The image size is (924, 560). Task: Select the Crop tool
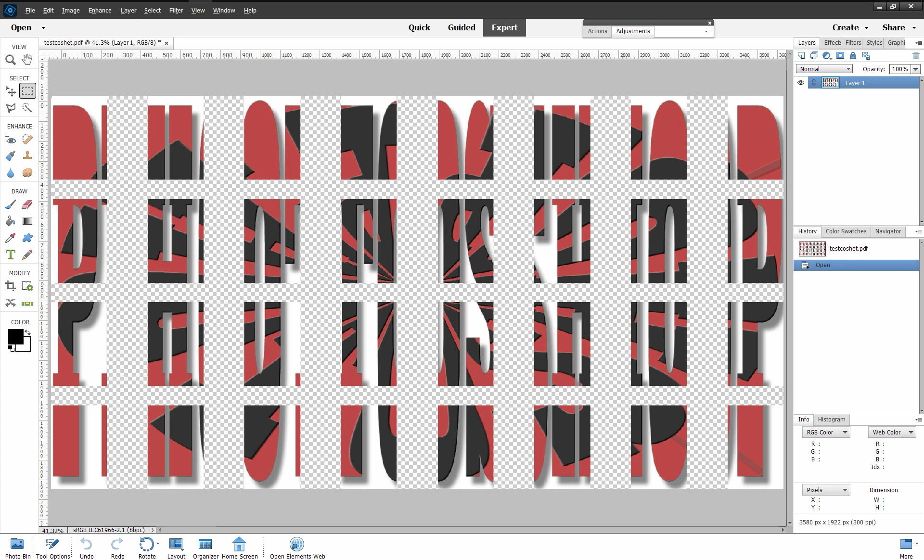pos(10,286)
